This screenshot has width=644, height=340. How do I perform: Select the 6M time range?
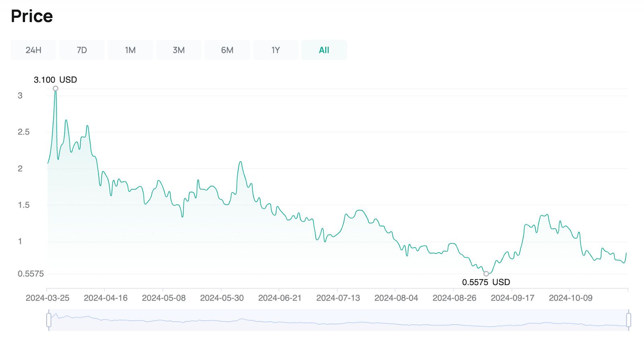[227, 50]
